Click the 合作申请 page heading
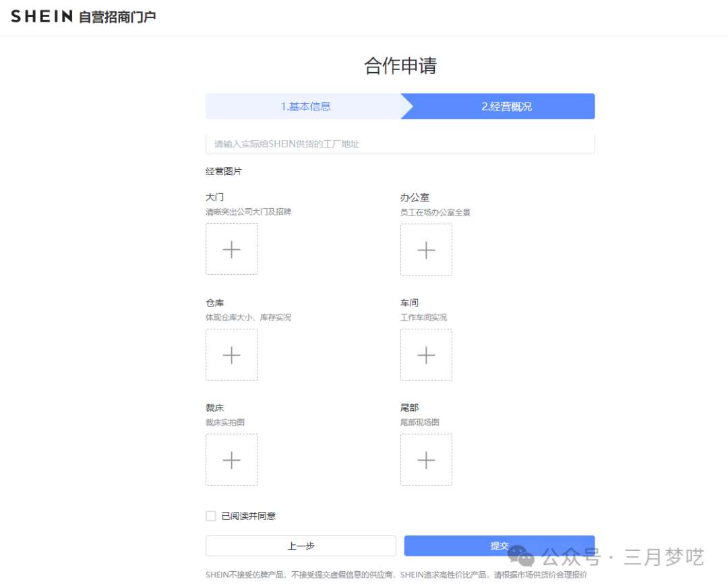Viewport: 728px width, 586px height. [x=400, y=65]
